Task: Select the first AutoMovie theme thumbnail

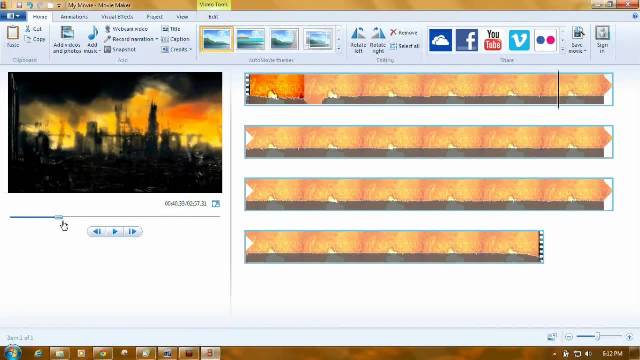Action: pyautogui.click(x=217, y=39)
